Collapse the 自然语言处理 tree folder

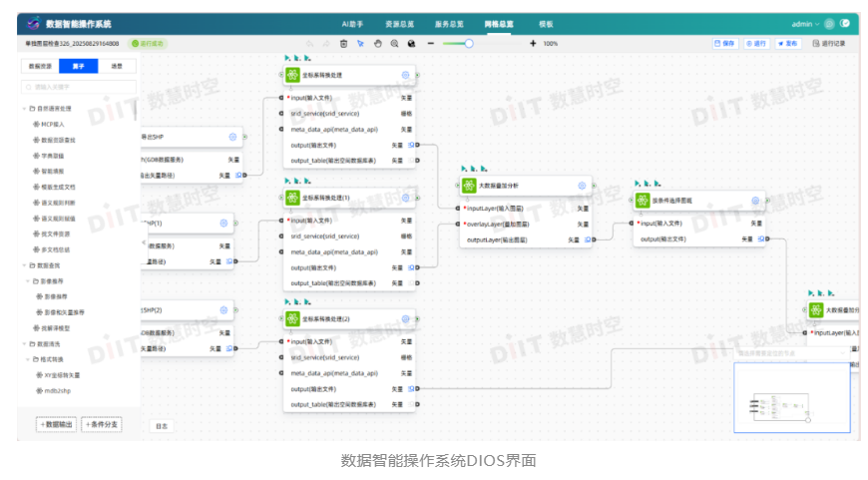(x=25, y=109)
